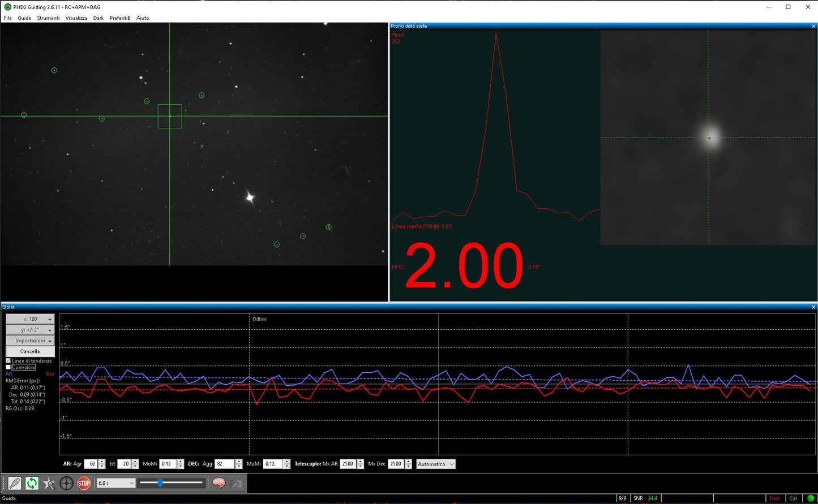Open the Automatico mode dropdown

(436, 464)
